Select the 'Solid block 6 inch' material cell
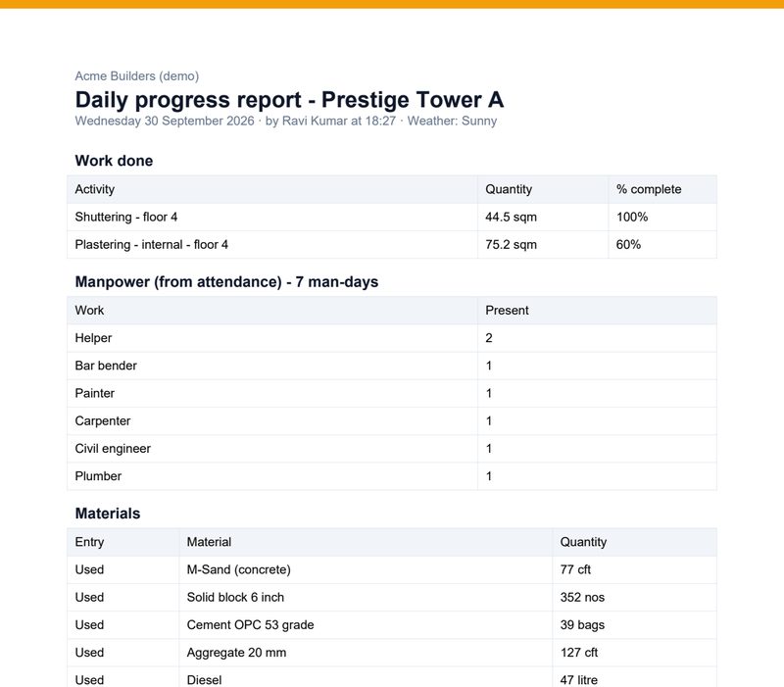Image resolution: width=784 pixels, height=687 pixels. (366, 597)
